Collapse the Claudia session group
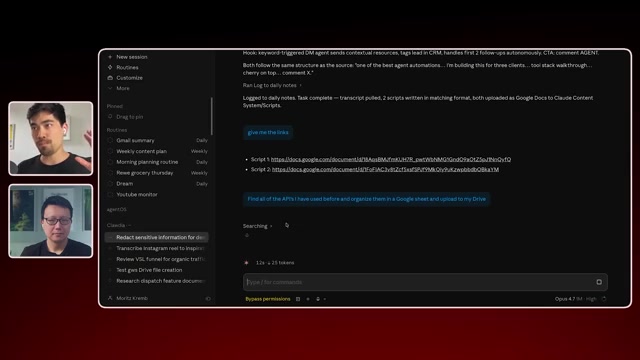The height and width of the screenshot is (360, 640). tap(119, 225)
